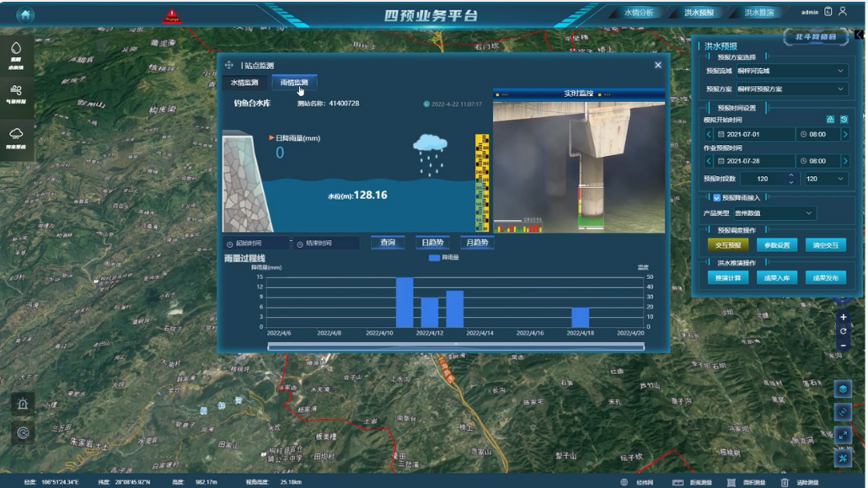The image size is (868, 488).
Task: Click the real-time monitoring camera view
Action: [x=578, y=166]
